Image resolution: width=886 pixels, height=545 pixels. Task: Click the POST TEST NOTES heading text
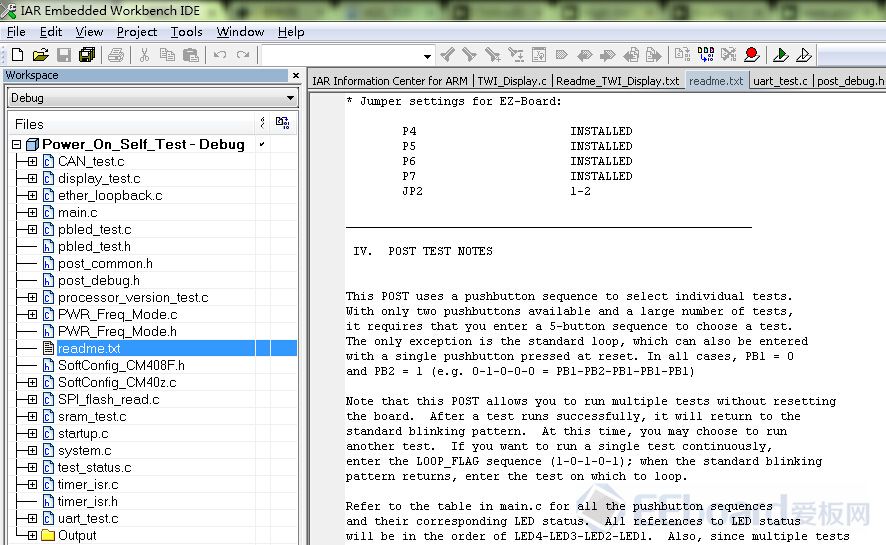(440, 251)
